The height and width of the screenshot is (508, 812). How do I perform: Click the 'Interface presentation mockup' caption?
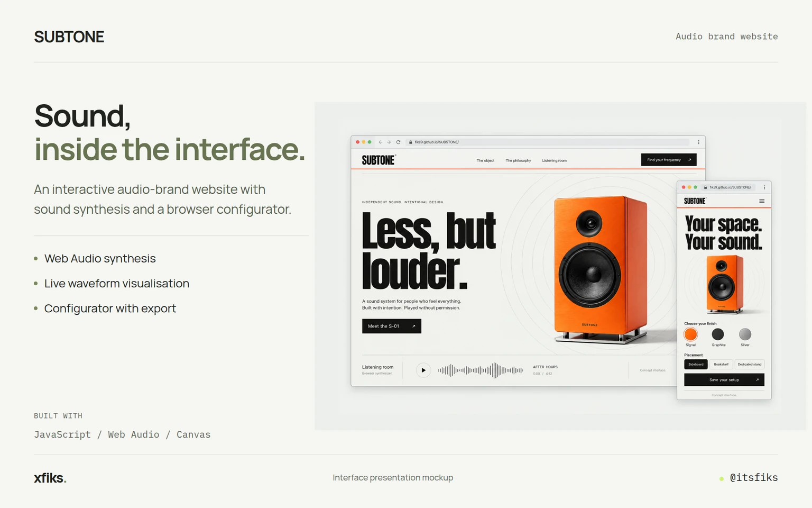pos(393,477)
